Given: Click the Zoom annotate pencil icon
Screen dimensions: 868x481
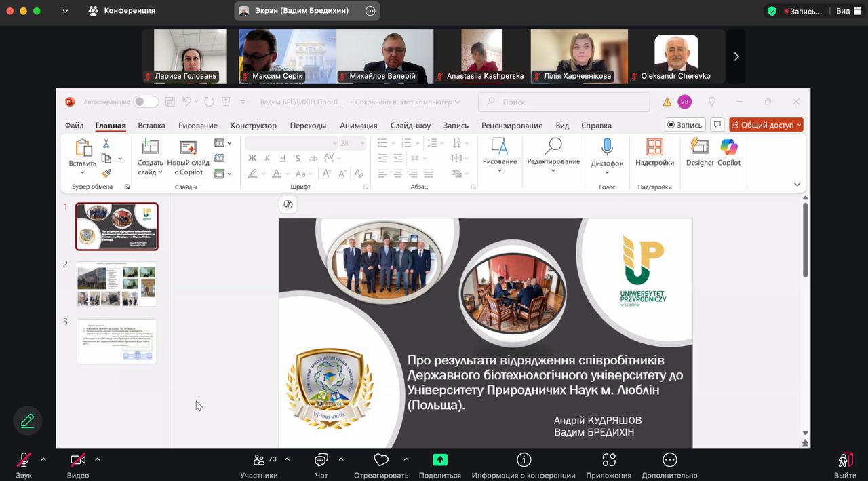Looking at the screenshot, I should pos(28,421).
